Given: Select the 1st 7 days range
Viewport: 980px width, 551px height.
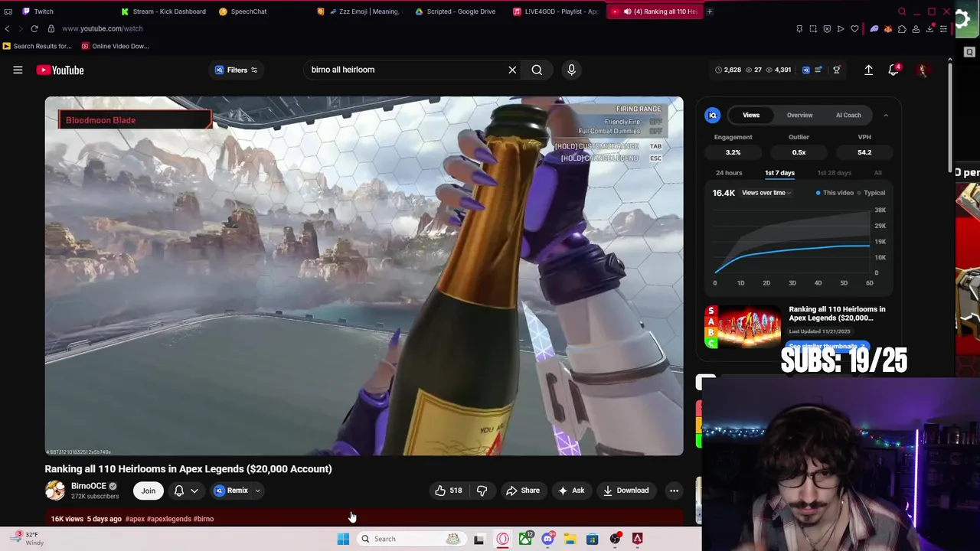Looking at the screenshot, I should coord(779,173).
